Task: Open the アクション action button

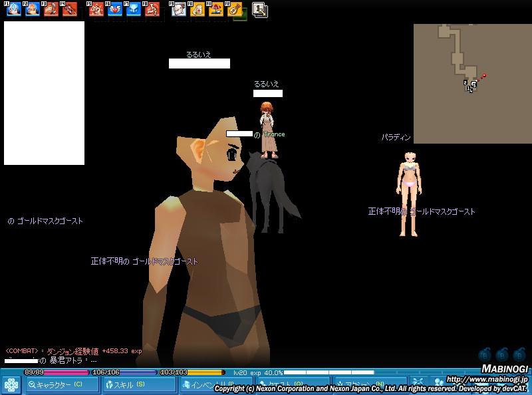Action: (370, 384)
